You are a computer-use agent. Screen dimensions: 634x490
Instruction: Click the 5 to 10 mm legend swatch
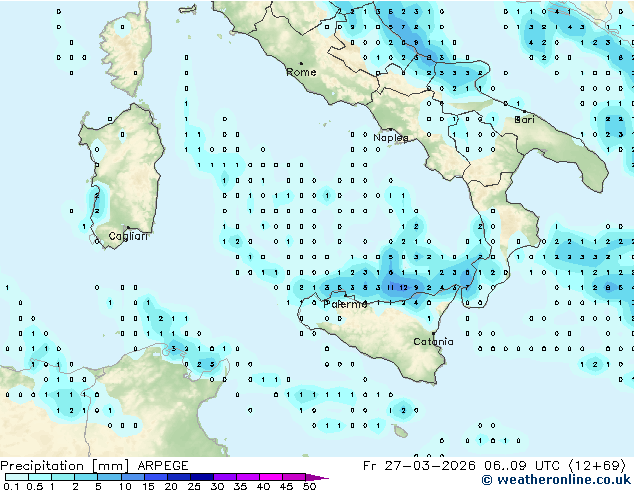pyautogui.click(x=109, y=477)
